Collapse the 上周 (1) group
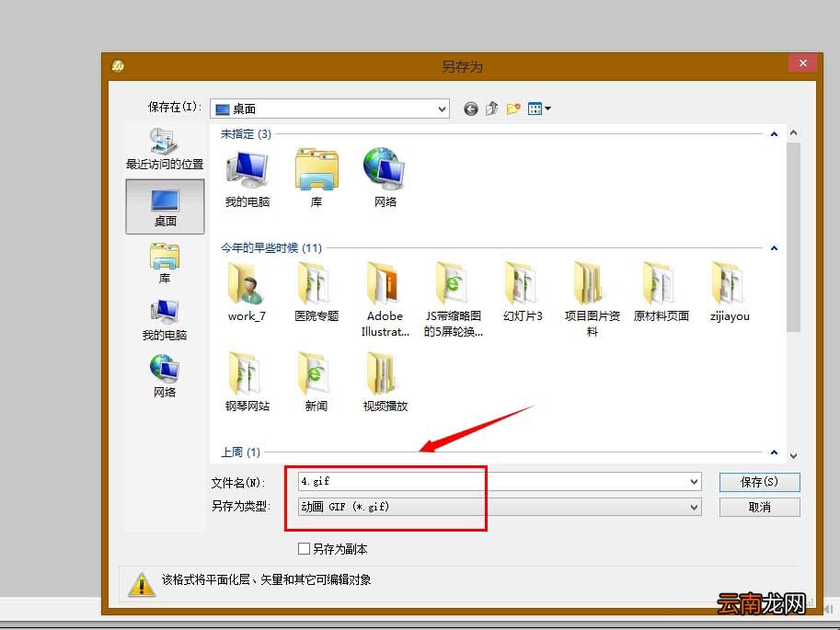 [774, 452]
